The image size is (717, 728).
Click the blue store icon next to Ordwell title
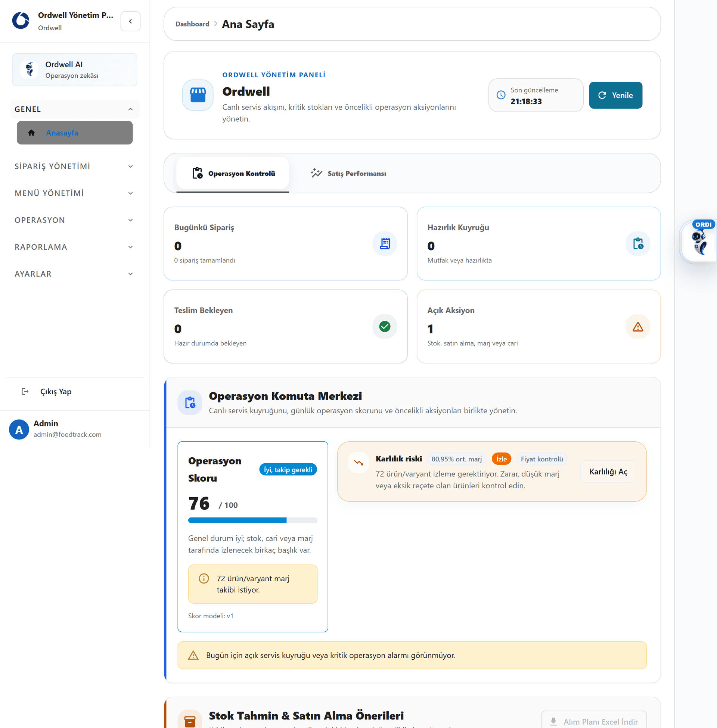(198, 95)
